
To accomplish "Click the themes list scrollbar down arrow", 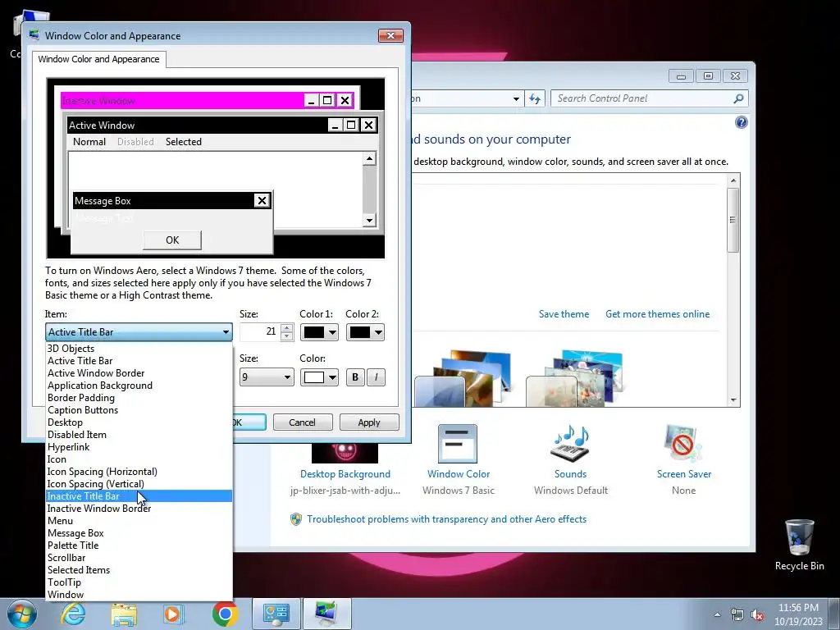I will pos(733,400).
